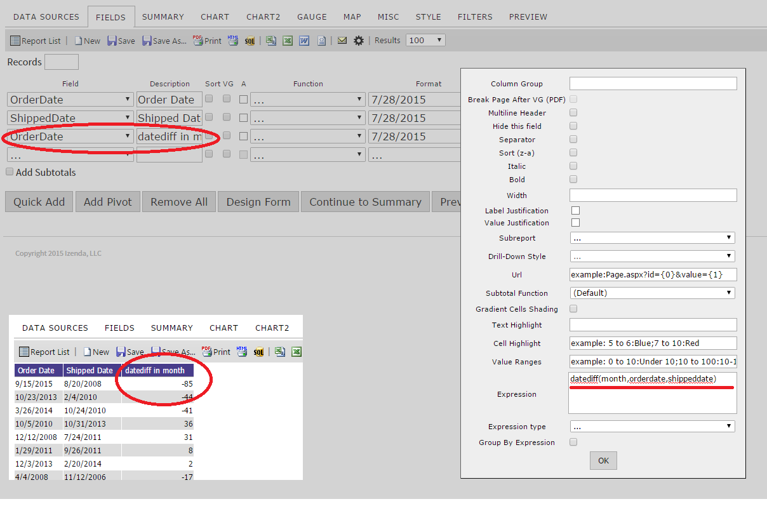Toggle the Sort (z-a) checkbox
The image size is (767, 532).
click(573, 152)
